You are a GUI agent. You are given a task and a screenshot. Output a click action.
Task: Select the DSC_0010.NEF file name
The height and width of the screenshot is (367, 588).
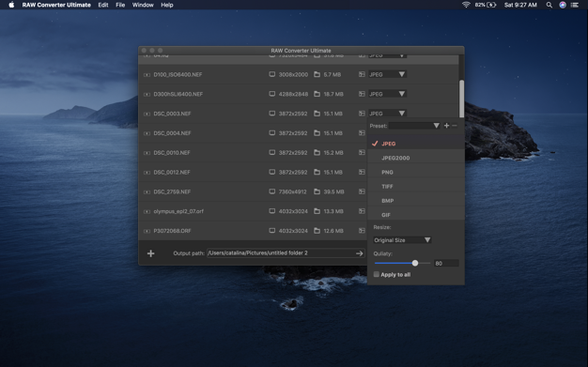[x=172, y=153]
